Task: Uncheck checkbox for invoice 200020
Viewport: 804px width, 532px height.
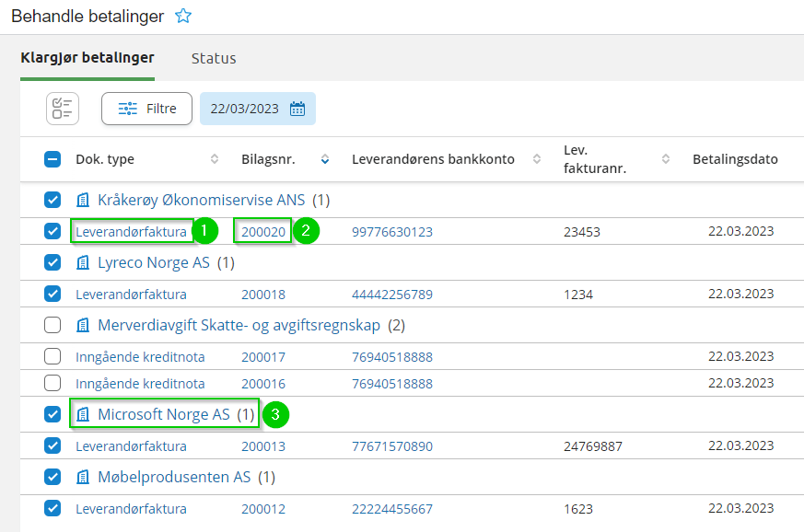Action: click(x=52, y=231)
